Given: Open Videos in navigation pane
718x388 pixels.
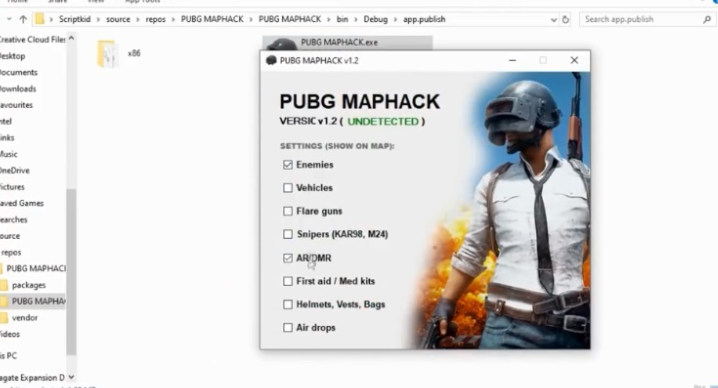Looking at the screenshot, I should pyautogui.click(x=10, y=334).
